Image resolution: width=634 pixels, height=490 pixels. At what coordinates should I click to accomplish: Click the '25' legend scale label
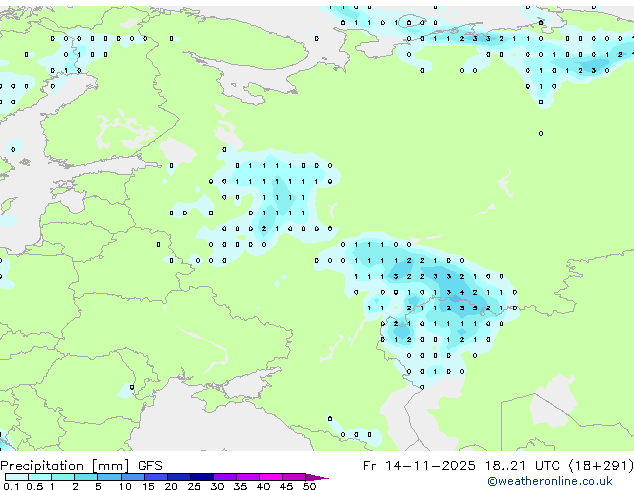point(194,486)
